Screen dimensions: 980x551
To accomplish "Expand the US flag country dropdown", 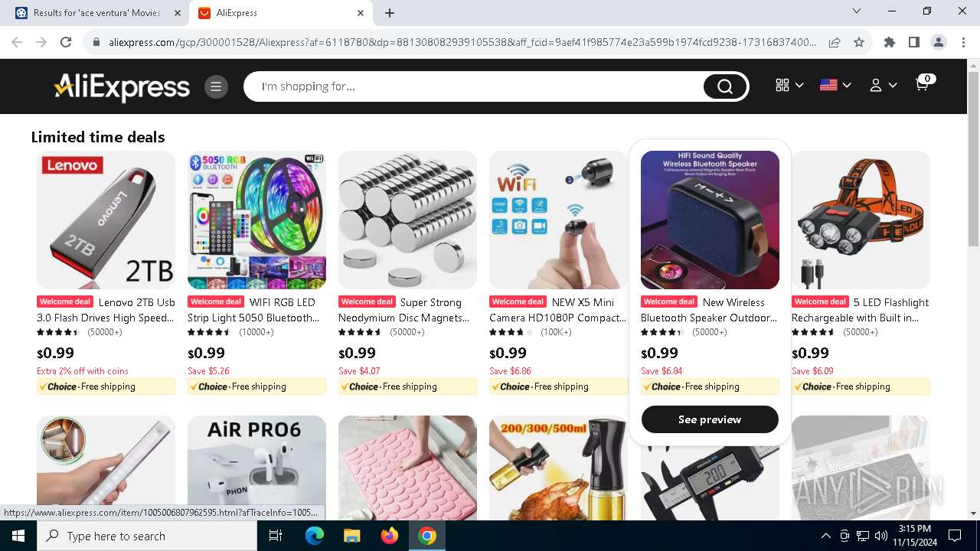I will point(835,85).
